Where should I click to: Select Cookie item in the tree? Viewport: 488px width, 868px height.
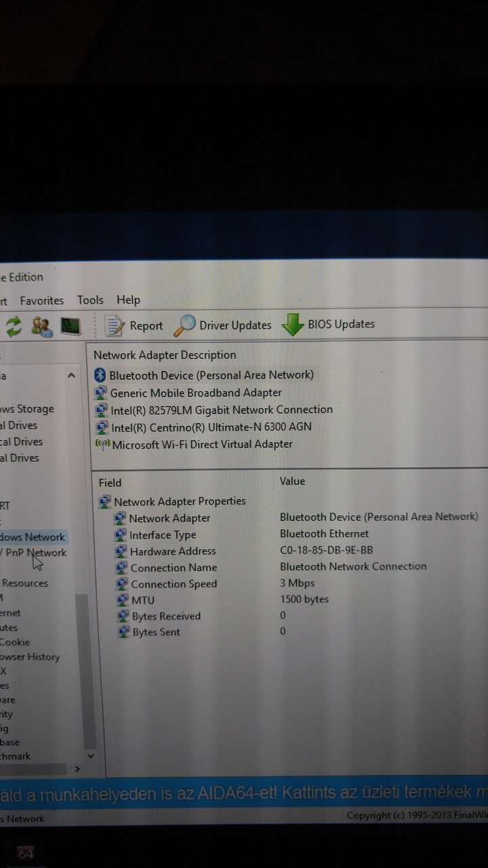click(x=15, y=642)
